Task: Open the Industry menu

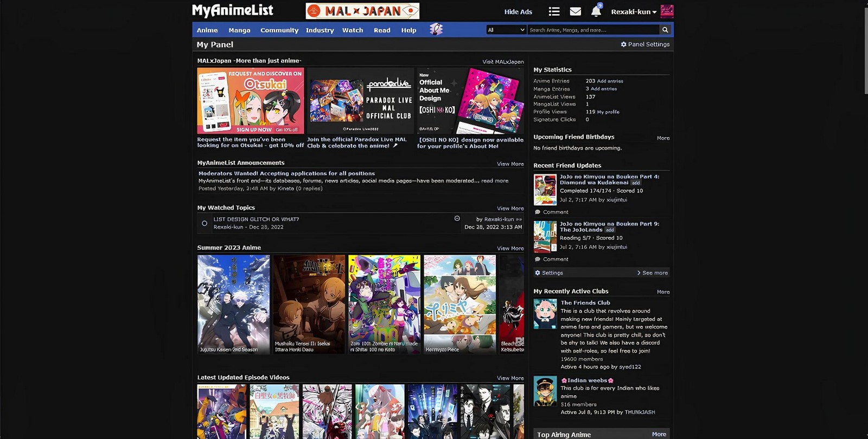Action: tap(320, 30)
